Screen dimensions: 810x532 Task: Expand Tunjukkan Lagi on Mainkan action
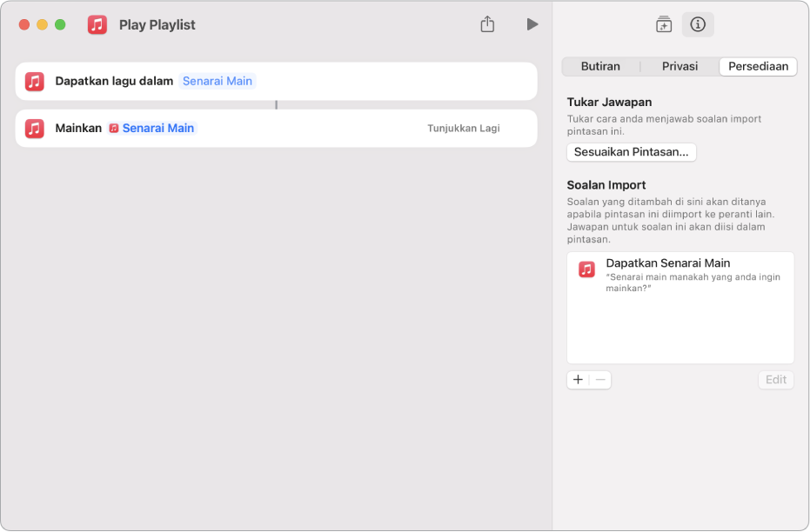click(463, 129)
